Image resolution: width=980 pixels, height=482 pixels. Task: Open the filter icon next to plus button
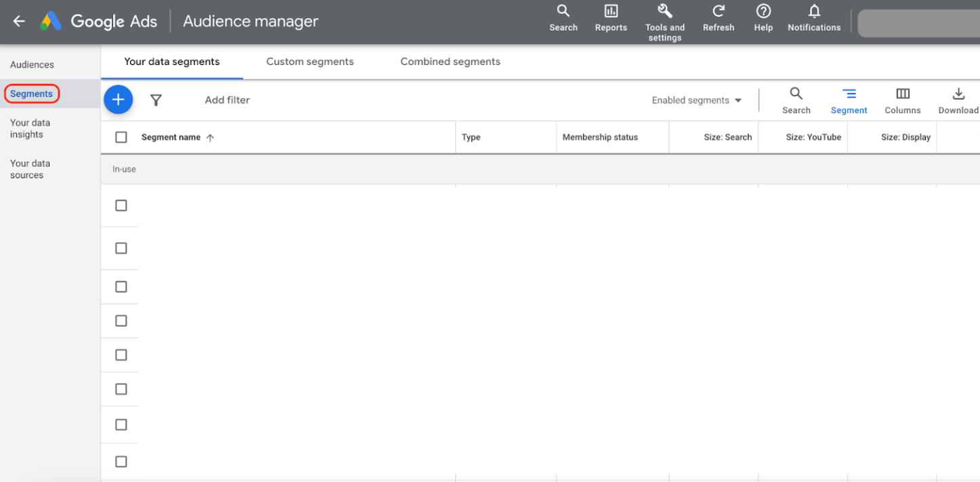coord(156,100)
